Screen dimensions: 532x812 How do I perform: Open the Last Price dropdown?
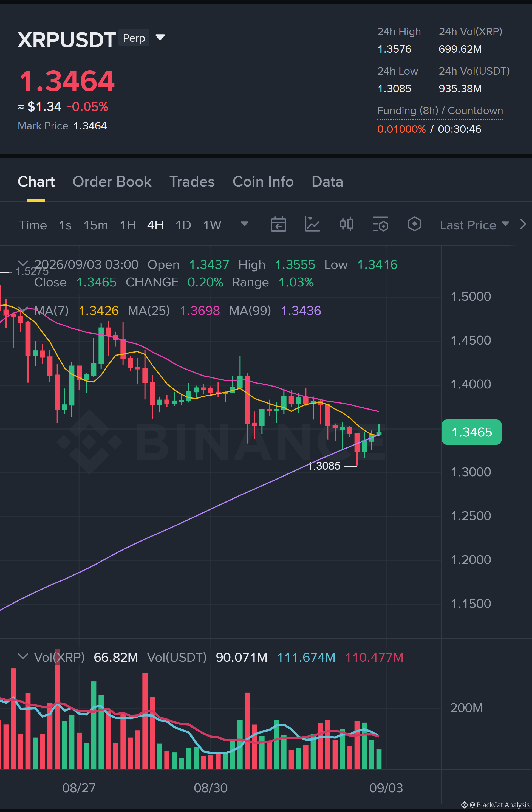pyautogui.click(x=474, y=225)
